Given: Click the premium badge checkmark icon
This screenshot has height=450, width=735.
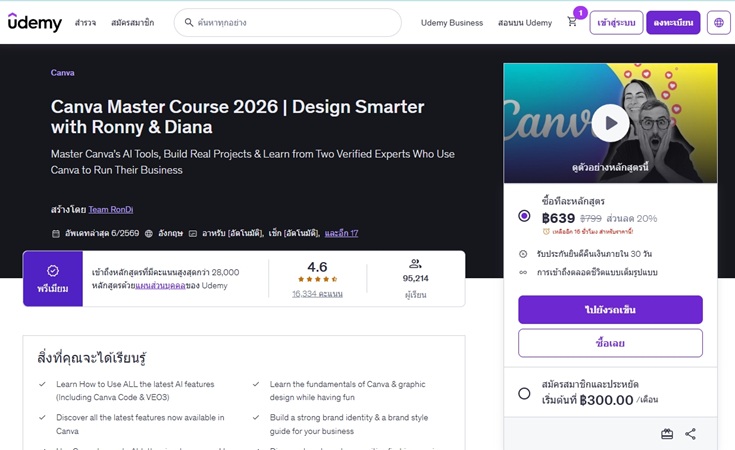Looking at the screenshot, I should click(53, 270).
